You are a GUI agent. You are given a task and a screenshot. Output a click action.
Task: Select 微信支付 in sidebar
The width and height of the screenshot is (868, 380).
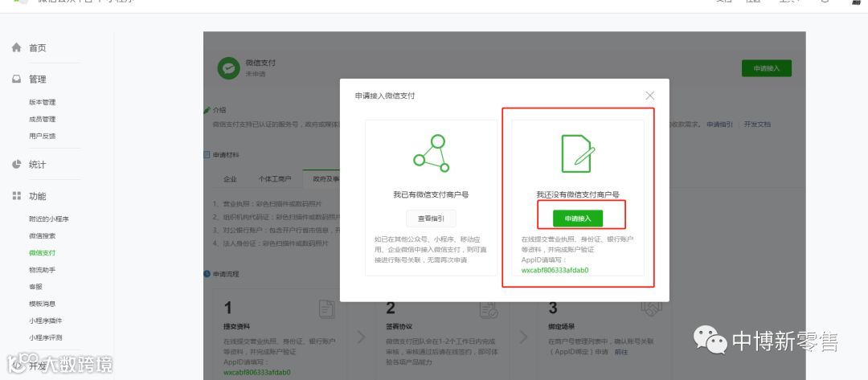(42, 253)
